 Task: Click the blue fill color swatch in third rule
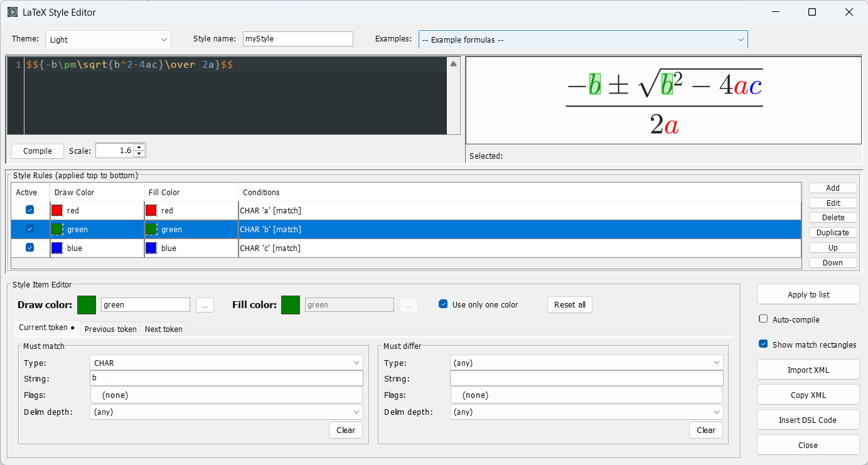click(151, 249)
